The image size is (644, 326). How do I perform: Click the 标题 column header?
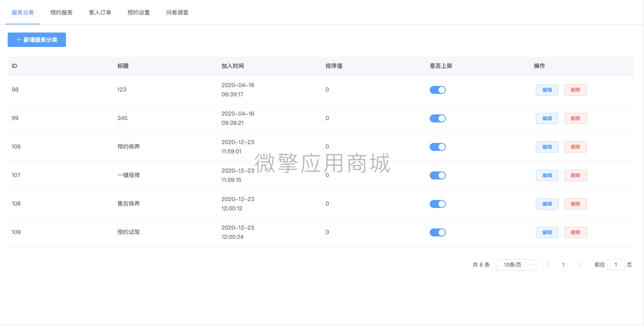[123, 66]
